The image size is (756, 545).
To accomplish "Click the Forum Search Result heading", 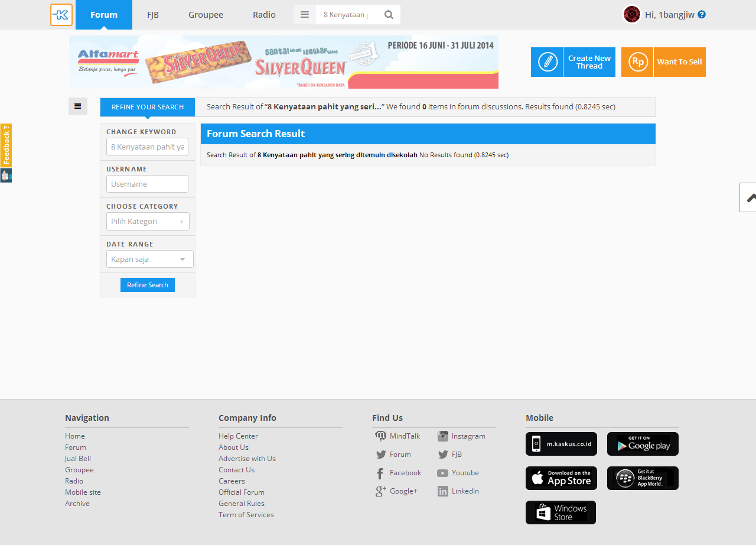I will 256,134.
